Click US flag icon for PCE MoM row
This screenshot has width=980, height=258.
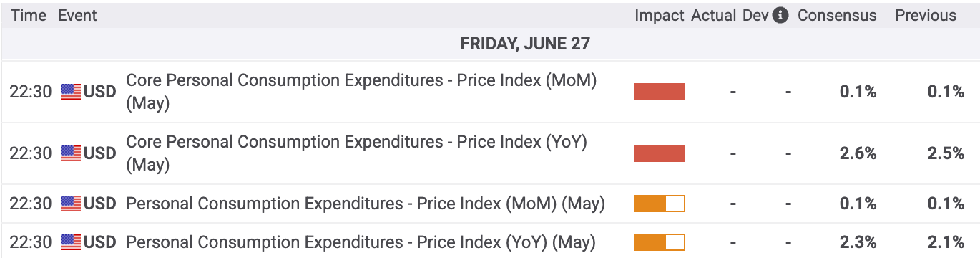(x=71, y=204)
